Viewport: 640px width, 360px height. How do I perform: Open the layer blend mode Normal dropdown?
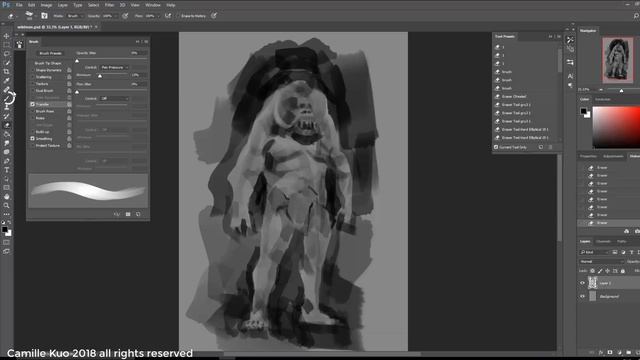point(602,262)
